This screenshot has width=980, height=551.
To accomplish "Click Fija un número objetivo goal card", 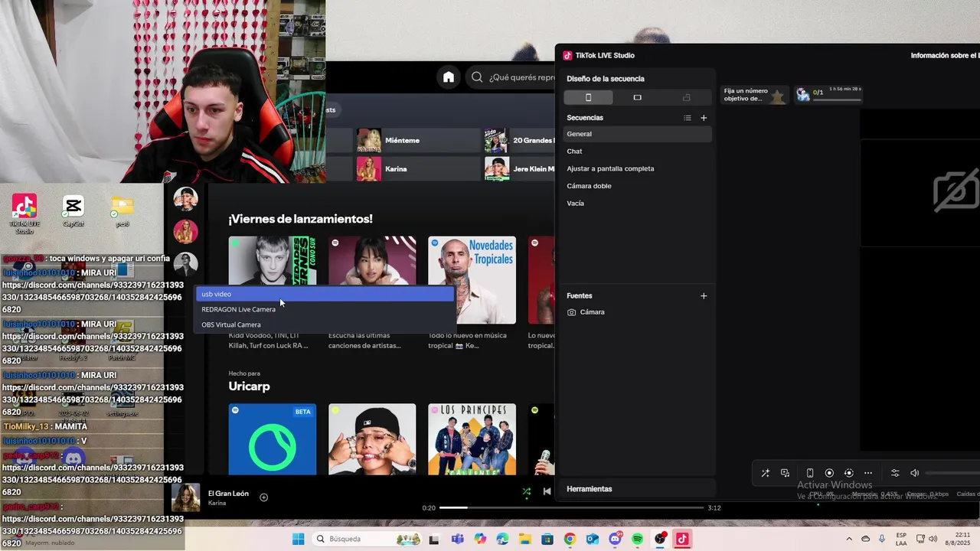I will [754, 95].
